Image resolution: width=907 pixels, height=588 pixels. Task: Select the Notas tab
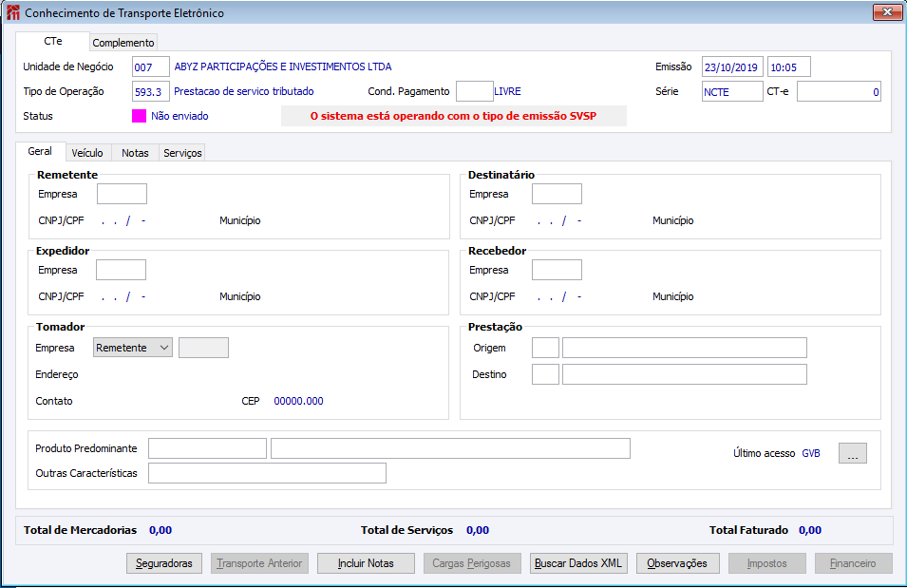[x=135, y=153]
